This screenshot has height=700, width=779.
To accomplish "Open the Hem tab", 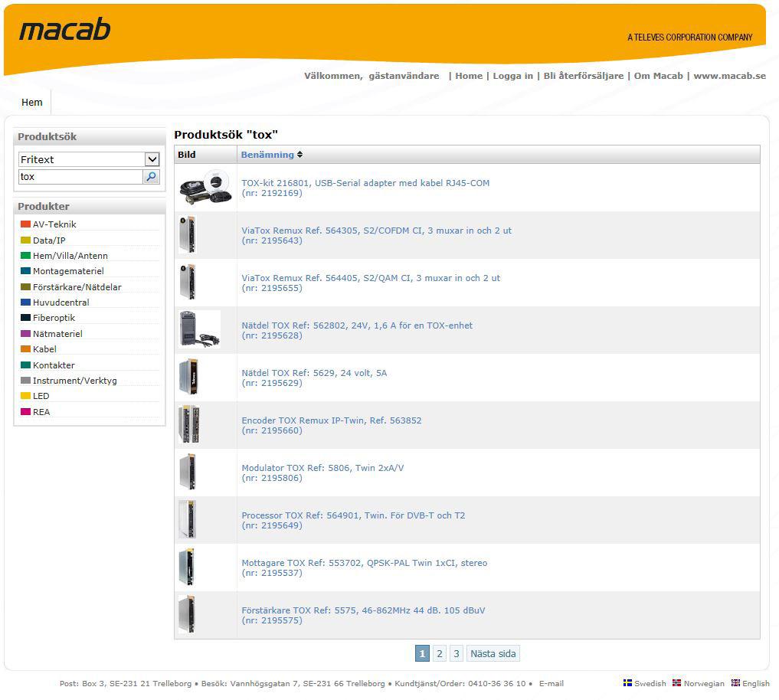I will [x=32, y=103].
